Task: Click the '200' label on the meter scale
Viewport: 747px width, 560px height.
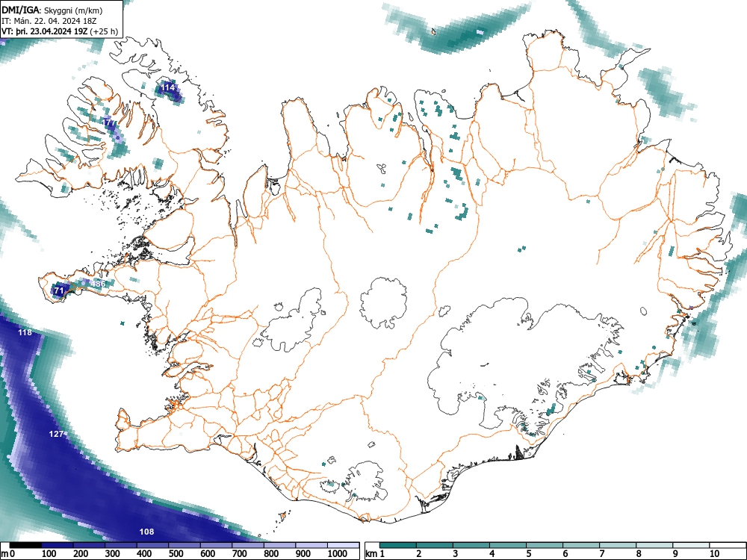Action: click(x=81, y=553)
